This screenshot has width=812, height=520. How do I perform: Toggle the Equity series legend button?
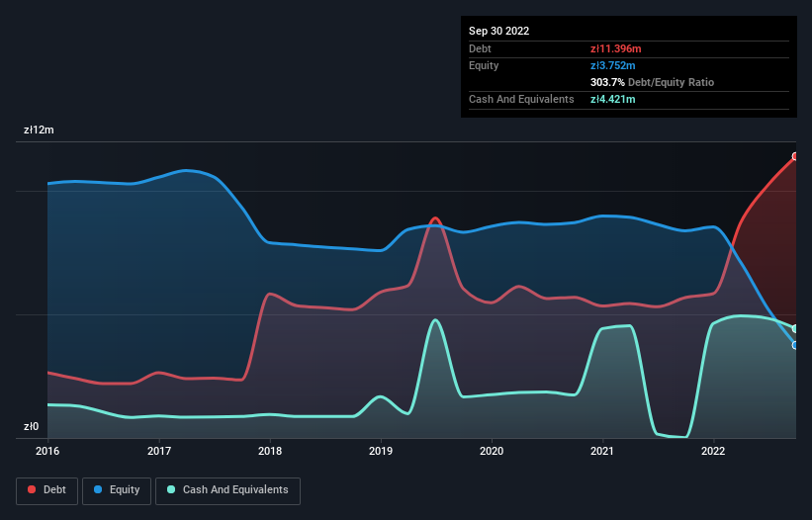tap(117, 490)
